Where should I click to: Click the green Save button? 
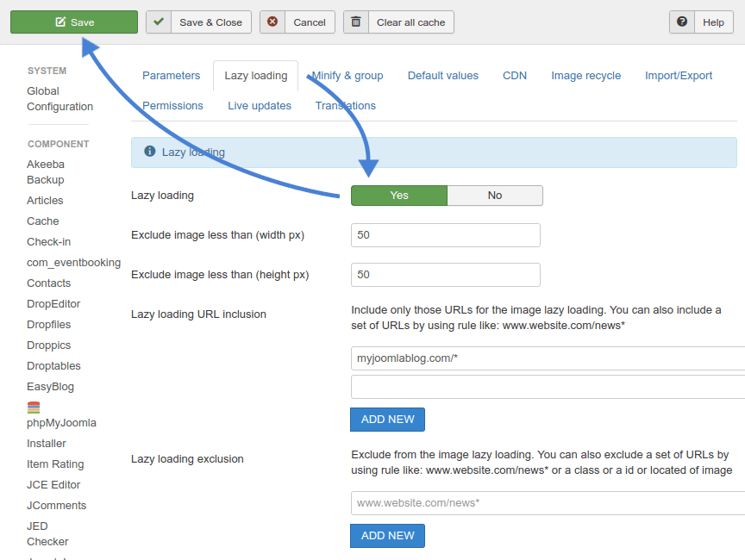[x=74, y=22]
